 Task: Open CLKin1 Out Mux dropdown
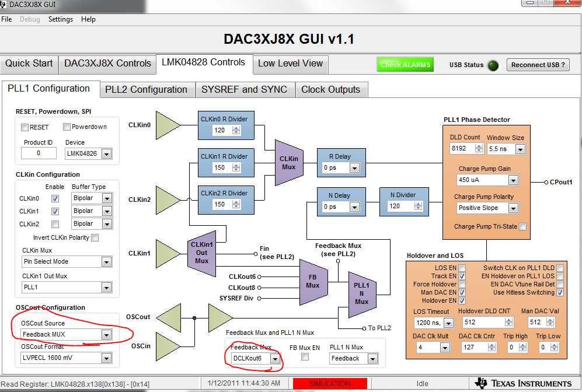[106, 288]
